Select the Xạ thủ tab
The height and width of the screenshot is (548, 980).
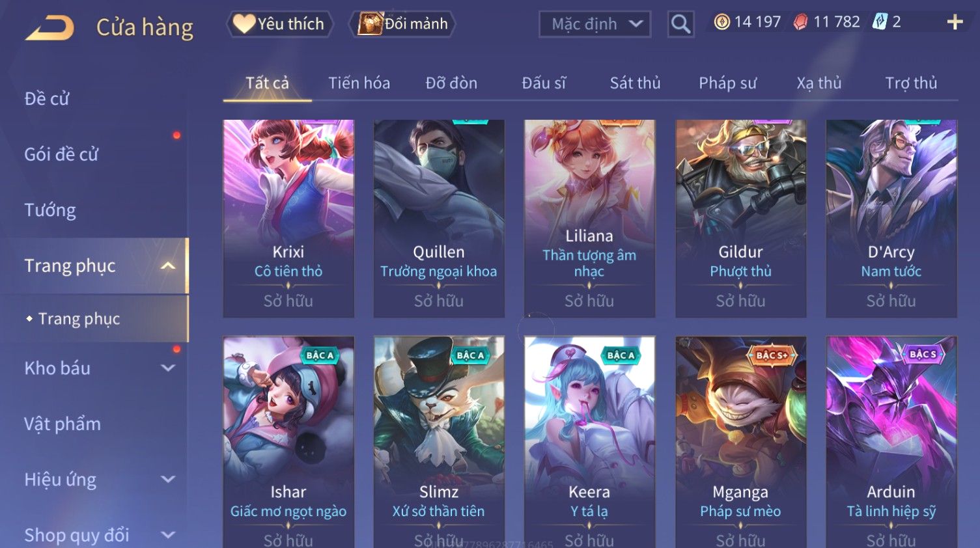coord(819,83)
